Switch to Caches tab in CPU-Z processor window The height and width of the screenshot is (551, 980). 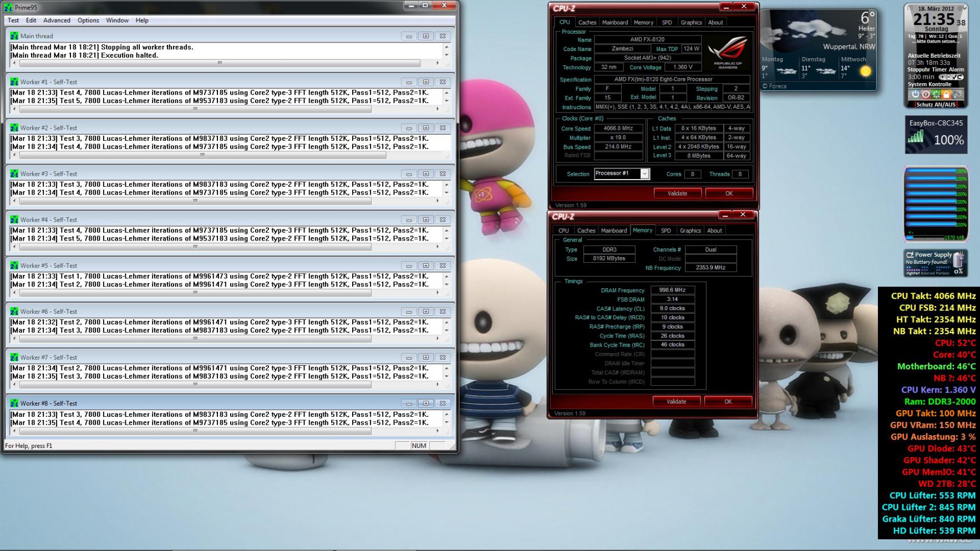click(587, 23)
